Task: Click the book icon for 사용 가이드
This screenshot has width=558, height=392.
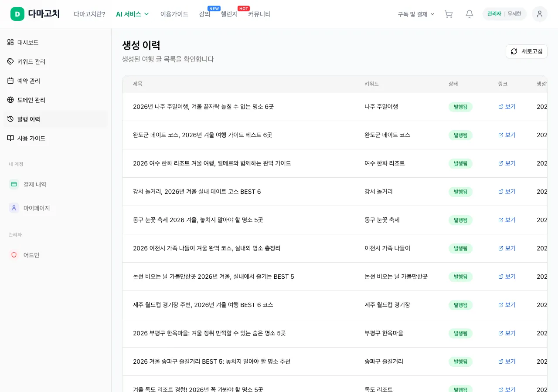Action: [x=10, y=138]
